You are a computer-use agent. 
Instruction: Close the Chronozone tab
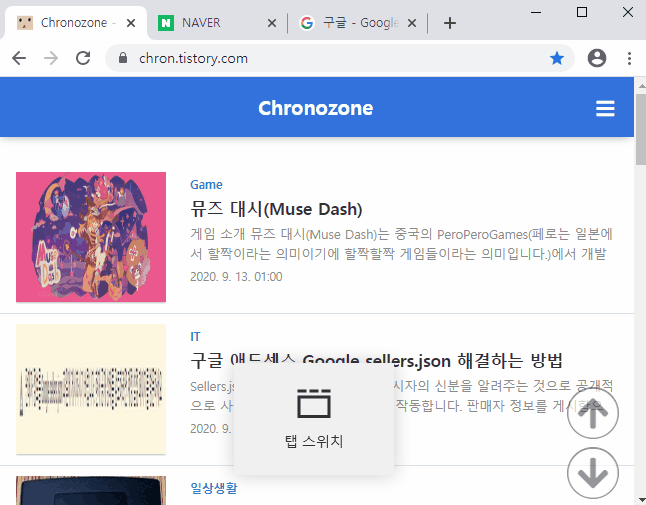131,23
